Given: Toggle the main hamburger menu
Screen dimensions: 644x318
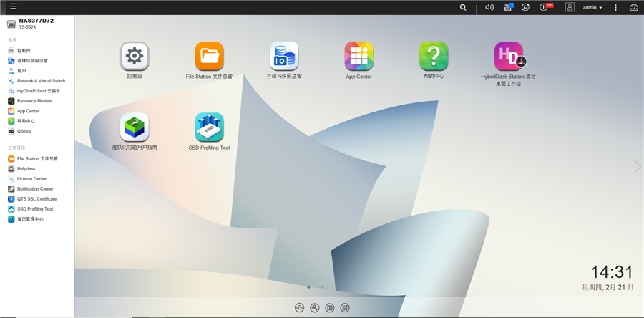Looking at the screenshot, I should click(x=13, y=7).
